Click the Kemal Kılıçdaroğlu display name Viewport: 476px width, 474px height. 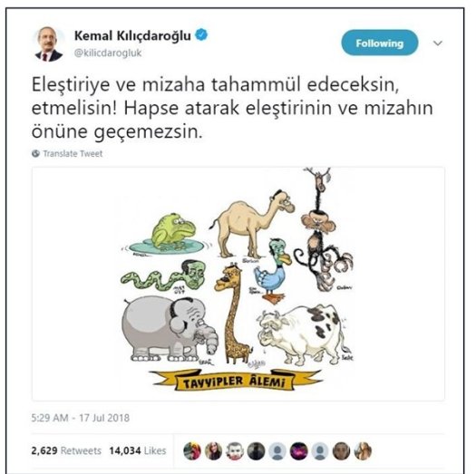coord(132,36)
